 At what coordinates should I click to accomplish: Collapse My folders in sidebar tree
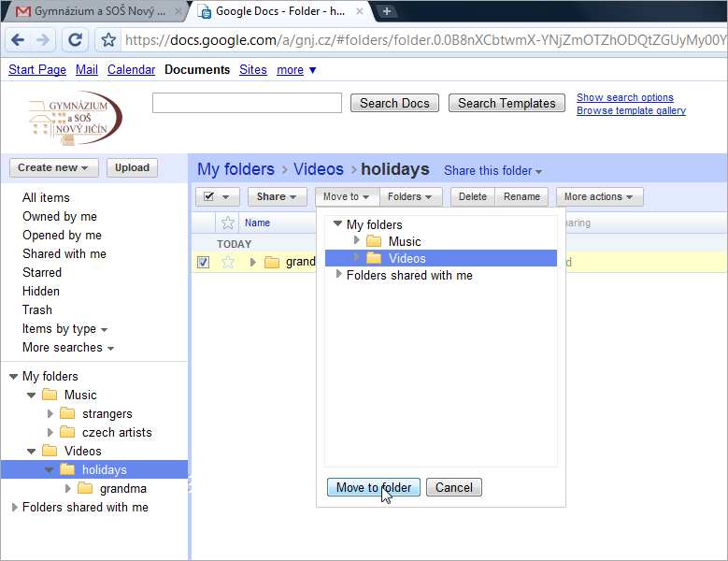point(13,376)
